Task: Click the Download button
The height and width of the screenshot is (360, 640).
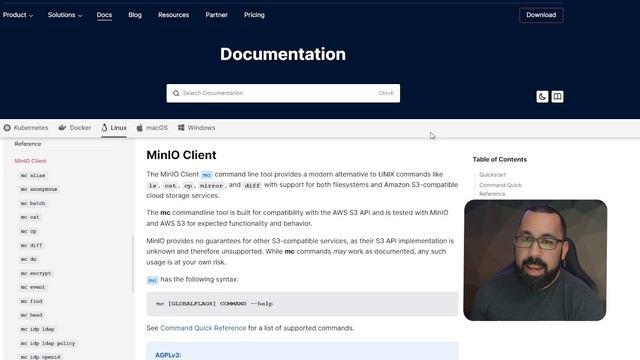Action: click(x=541, y=15)
